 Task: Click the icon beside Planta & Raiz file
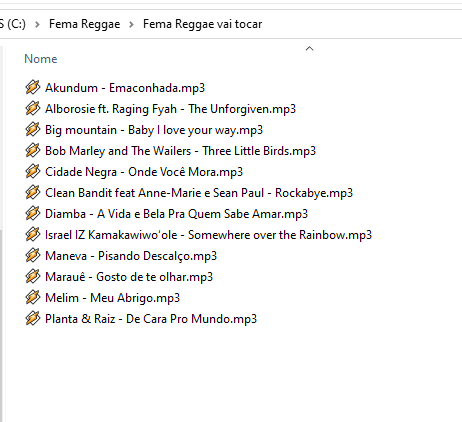click(32, 319)
